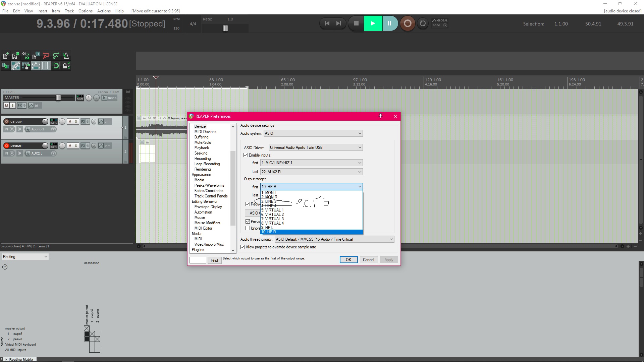
Task: Open ROUTE button on MASTER track
Action: tap(80, 98)
